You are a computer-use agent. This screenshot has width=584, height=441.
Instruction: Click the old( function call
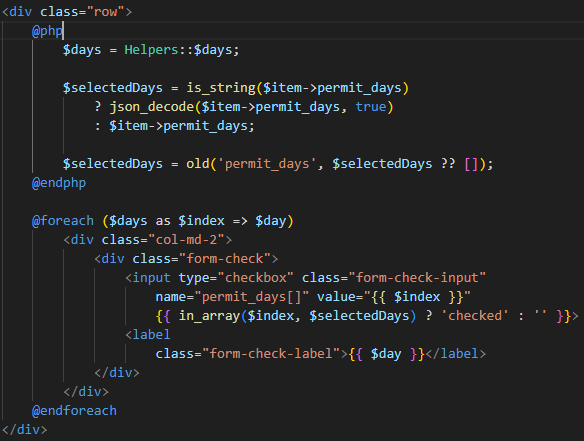point(198,164)
